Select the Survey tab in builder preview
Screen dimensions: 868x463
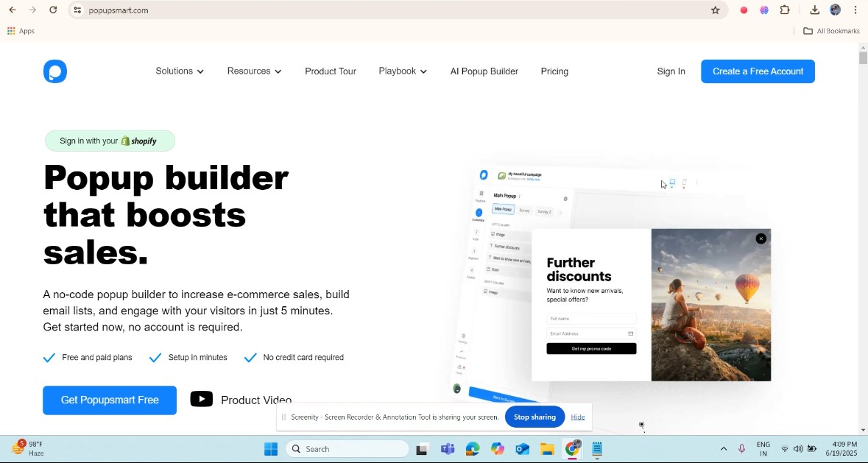coord(524,211)
